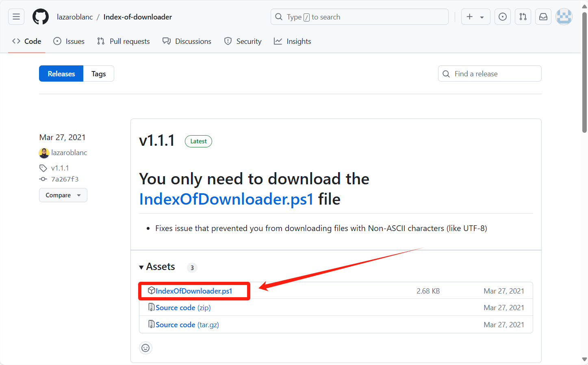This screenshot has width=588, height=365.
Task: Open the notifications inbox icon
Action: (543, 17)
